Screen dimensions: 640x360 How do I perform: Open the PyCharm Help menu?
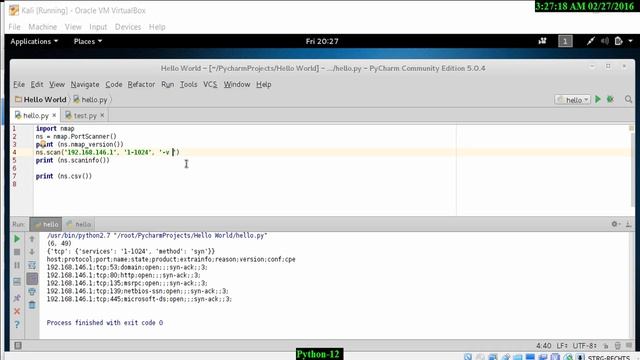click(x=264, y=84)
